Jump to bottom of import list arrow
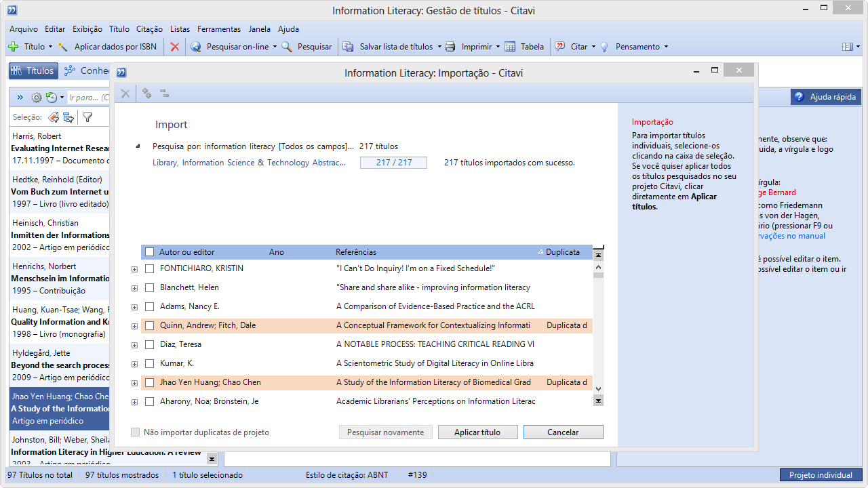This screenshot has height=488, width=868. [598, 401]
